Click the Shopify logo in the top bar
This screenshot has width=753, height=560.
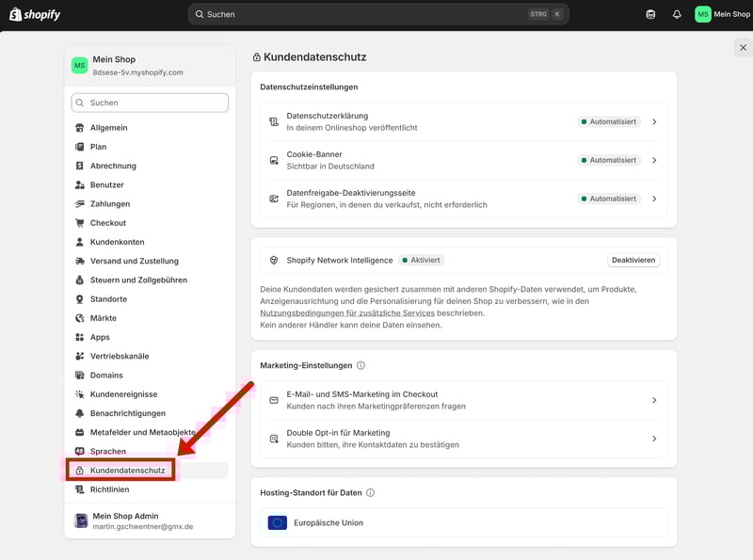point(35,14)
